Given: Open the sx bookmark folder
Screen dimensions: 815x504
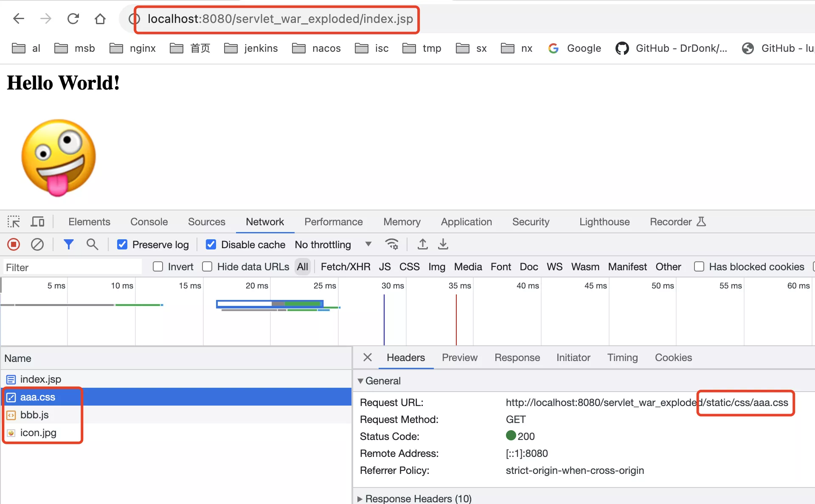Looking at the screenshot, I should point(471,48).
